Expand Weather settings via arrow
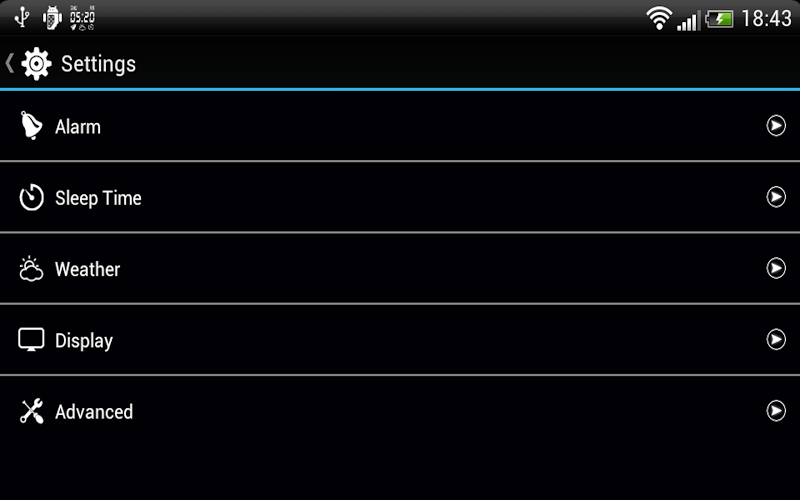Viewport: 800px width, 500px height. click(x=776, y=268)
